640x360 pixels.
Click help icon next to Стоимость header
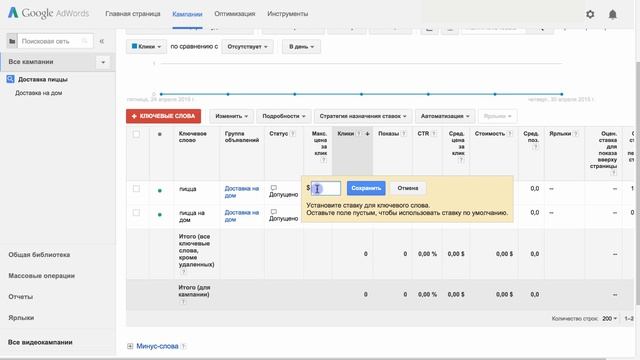tap(510, 134)
